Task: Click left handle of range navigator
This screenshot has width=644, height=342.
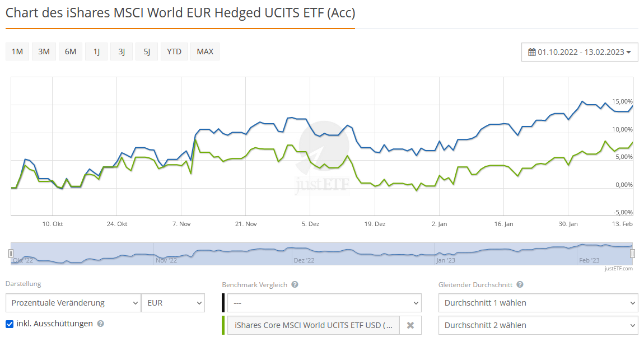Action: coord(11,254)
